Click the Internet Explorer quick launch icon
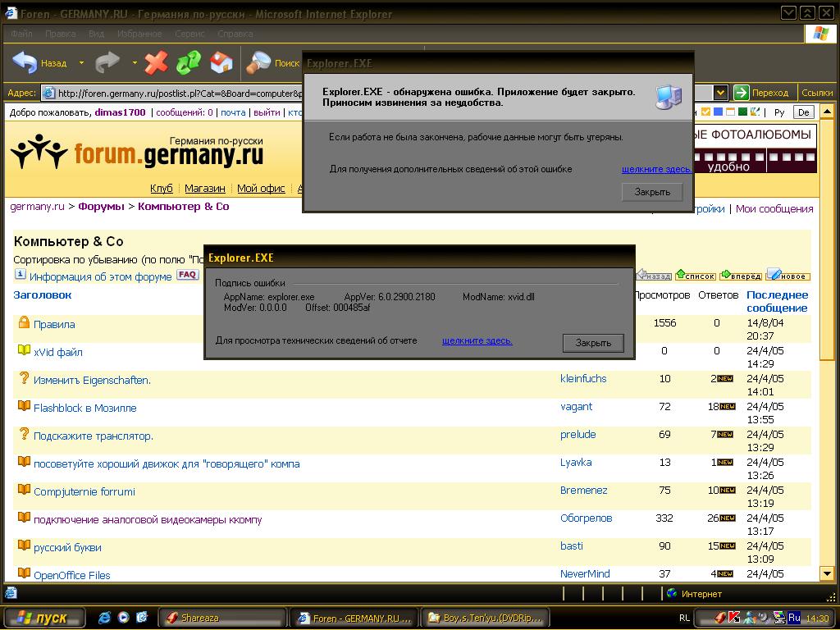Viewport: 840px width, 630px height. tap(104, 617)
